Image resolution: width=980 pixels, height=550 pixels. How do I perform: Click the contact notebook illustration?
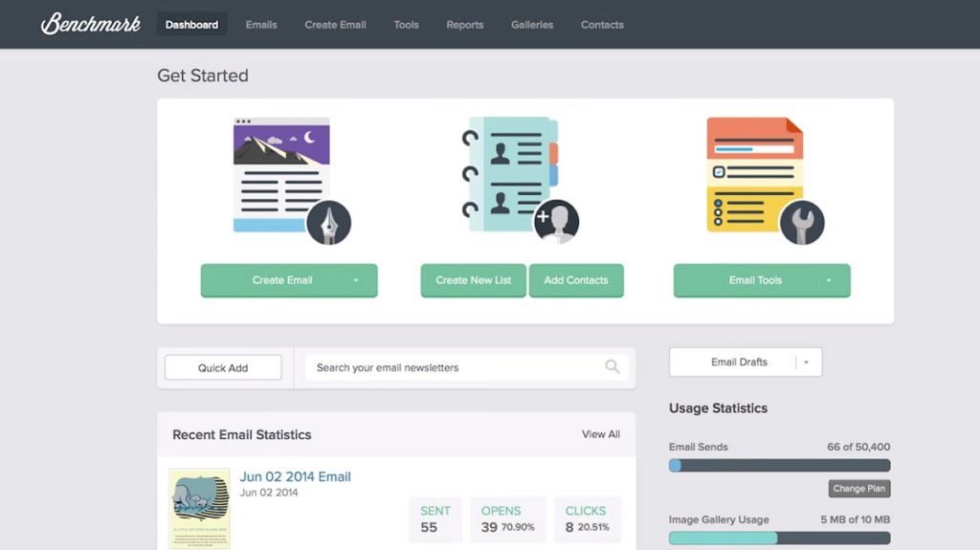click(x=509, y=174)
